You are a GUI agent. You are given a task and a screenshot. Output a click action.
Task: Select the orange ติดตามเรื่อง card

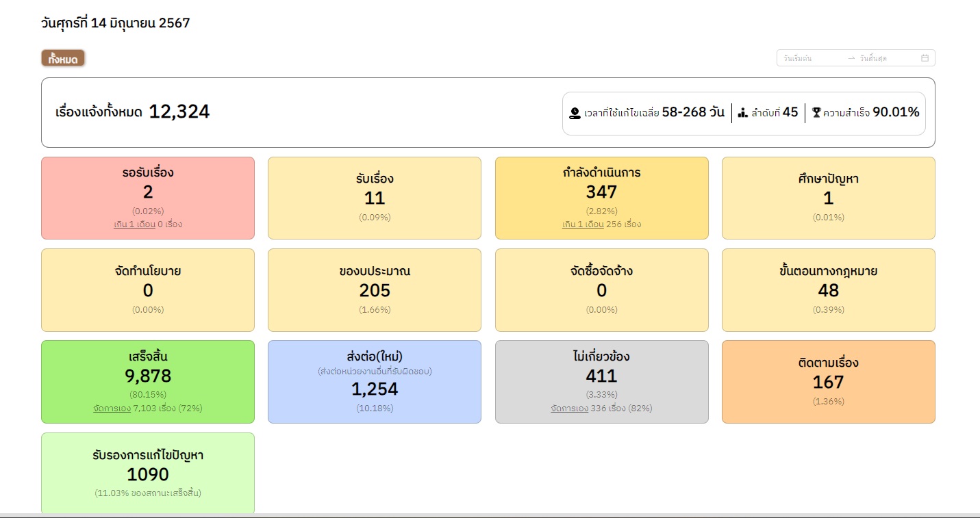828,382
